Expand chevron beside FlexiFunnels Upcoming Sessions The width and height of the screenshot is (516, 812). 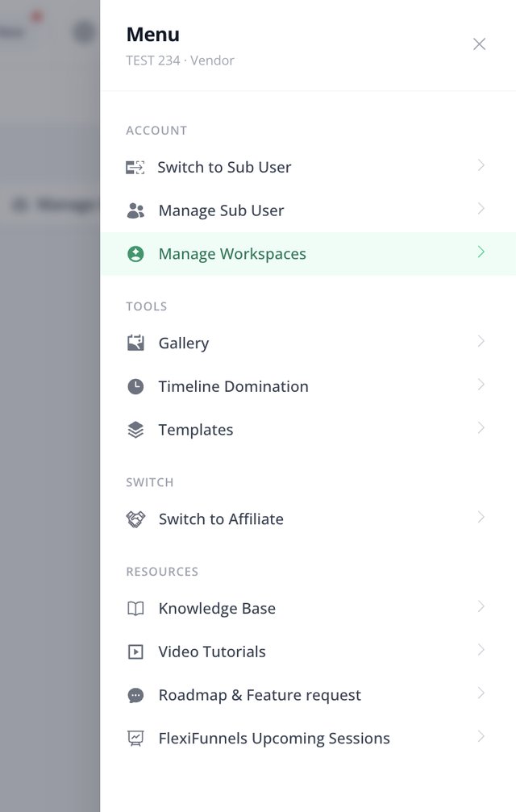[481, 736]
